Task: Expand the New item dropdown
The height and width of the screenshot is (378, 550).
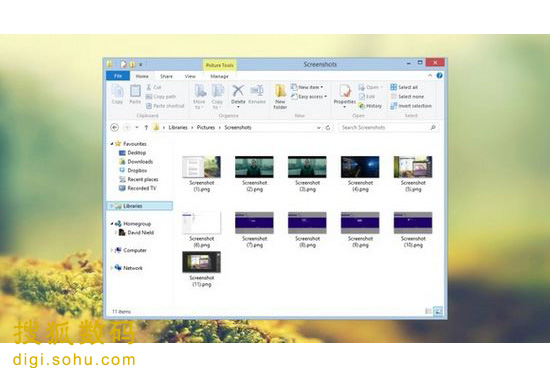Action: tap(307, 87)
